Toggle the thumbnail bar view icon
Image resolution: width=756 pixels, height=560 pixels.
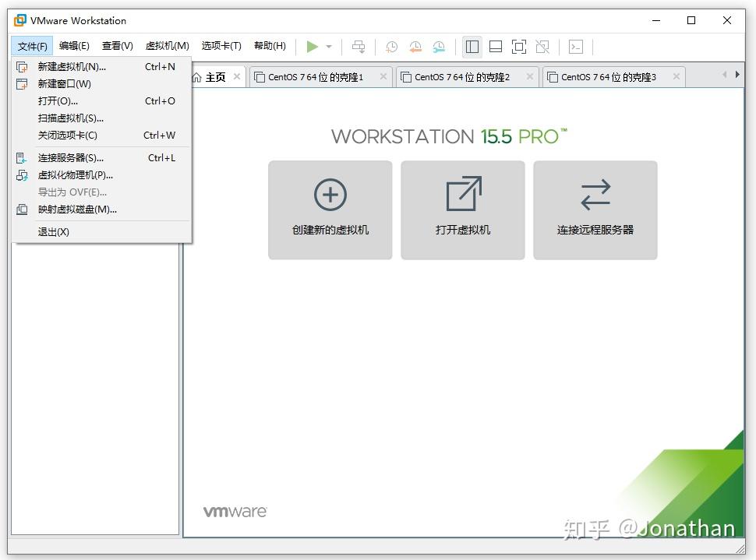(496, 47)
